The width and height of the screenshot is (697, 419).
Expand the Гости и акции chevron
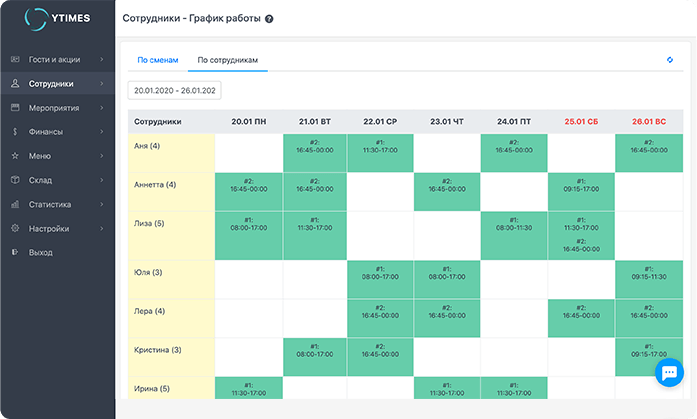tap(102, 60)
